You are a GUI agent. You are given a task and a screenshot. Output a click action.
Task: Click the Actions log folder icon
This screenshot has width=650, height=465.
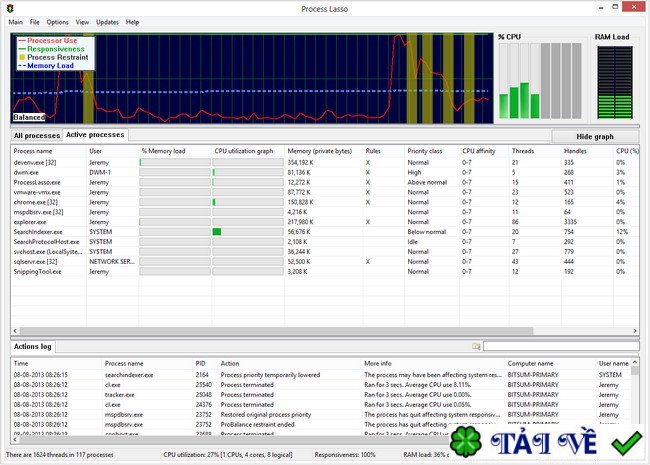[x=476, y=346]
